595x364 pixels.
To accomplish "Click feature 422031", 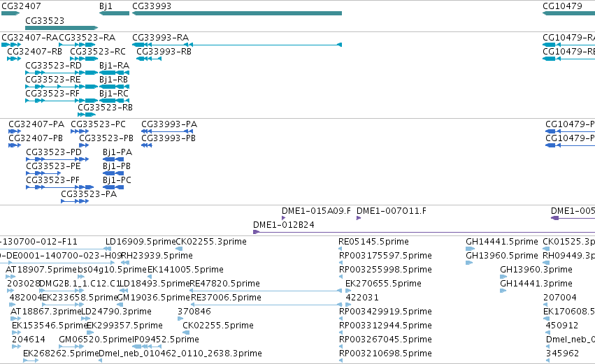I will click(361, 298).
